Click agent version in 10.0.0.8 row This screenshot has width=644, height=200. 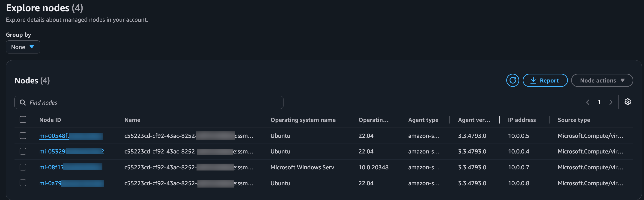pyautogui.click(x=472, y=183)
